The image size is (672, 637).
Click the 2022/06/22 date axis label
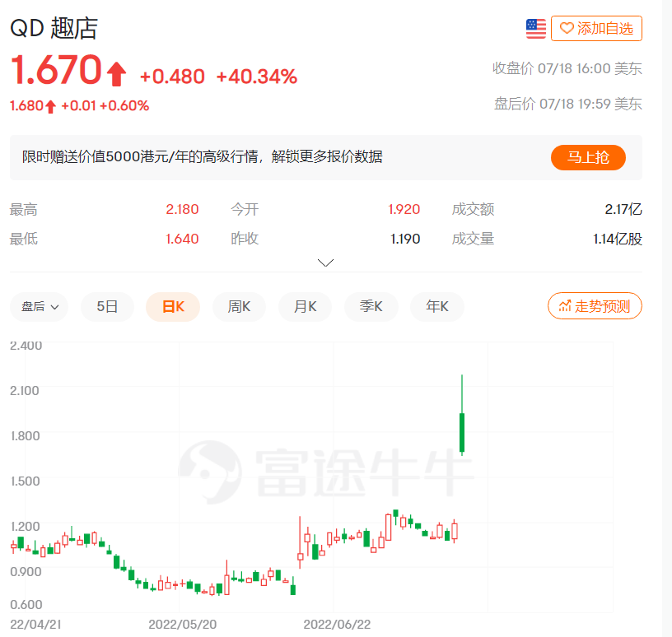click(x=337, y=625)
